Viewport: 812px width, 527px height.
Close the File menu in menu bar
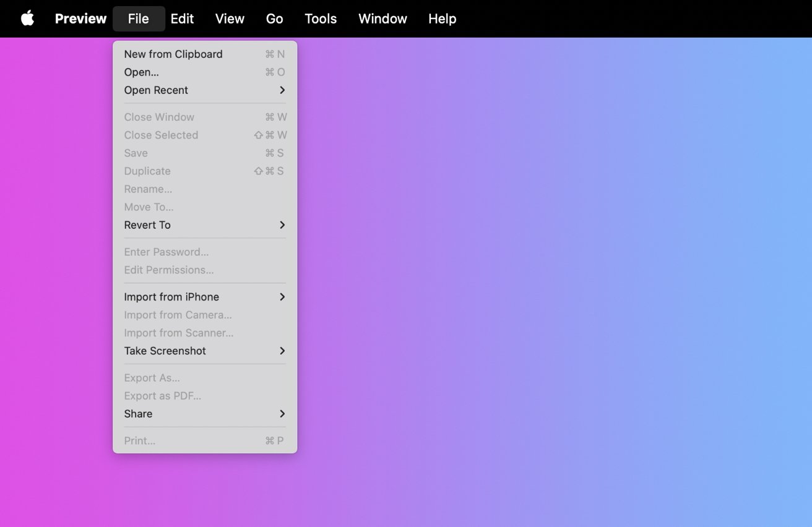[x=139, y=19]
